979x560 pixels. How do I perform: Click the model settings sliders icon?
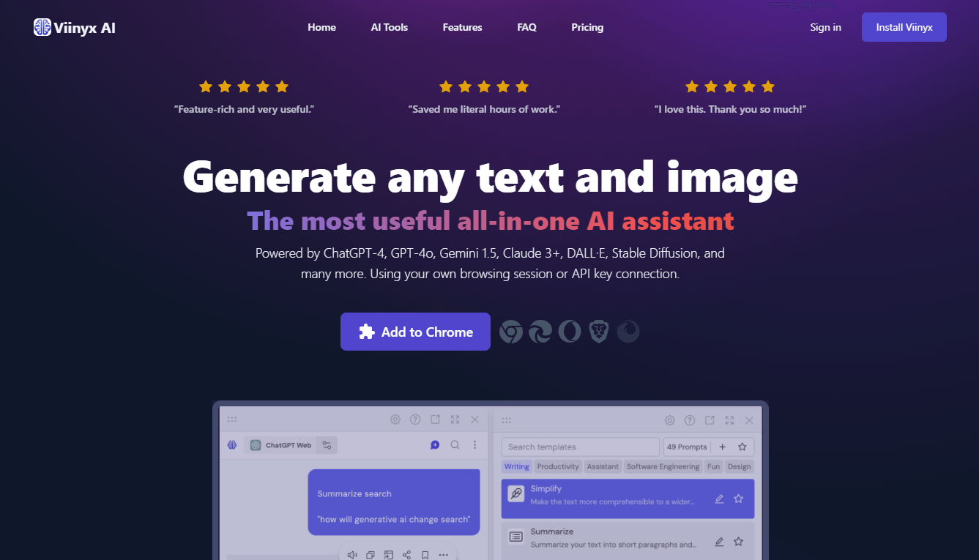[x=327, y=444]
